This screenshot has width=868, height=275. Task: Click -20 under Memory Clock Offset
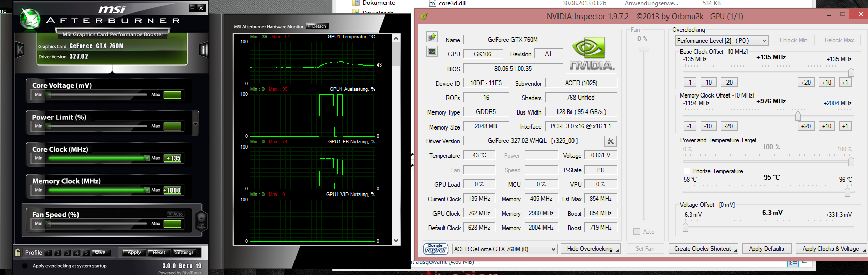[x=729, y=126]
